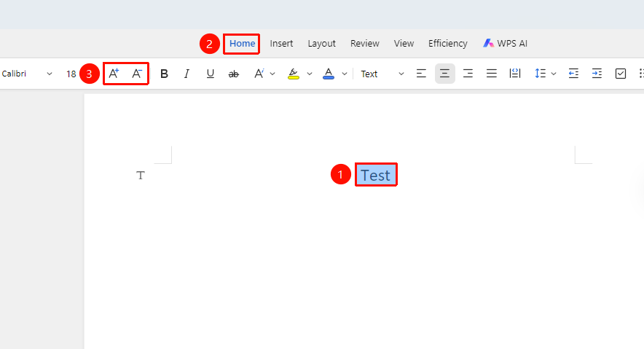
Task: Toggle center alignment
Action: point(445,74)
